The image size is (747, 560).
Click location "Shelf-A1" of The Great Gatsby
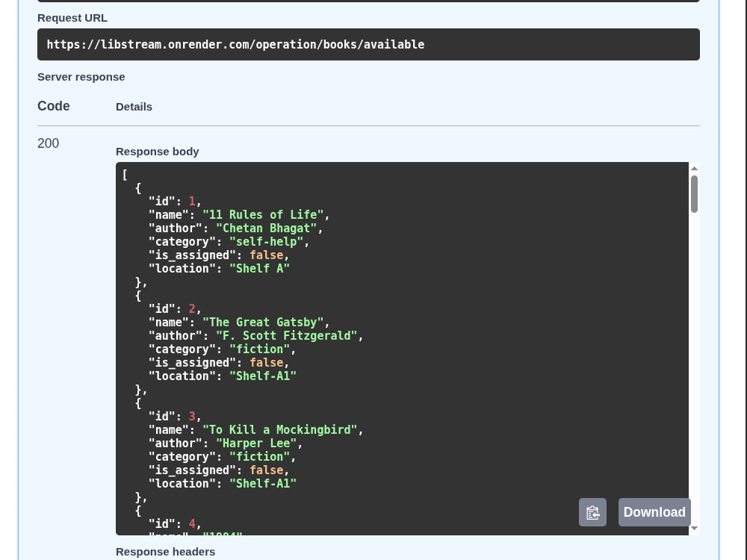(x=263, y=376)
